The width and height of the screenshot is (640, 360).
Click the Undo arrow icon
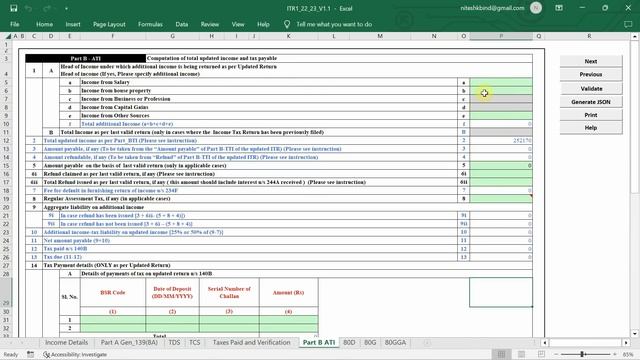[x=29, y=8]
